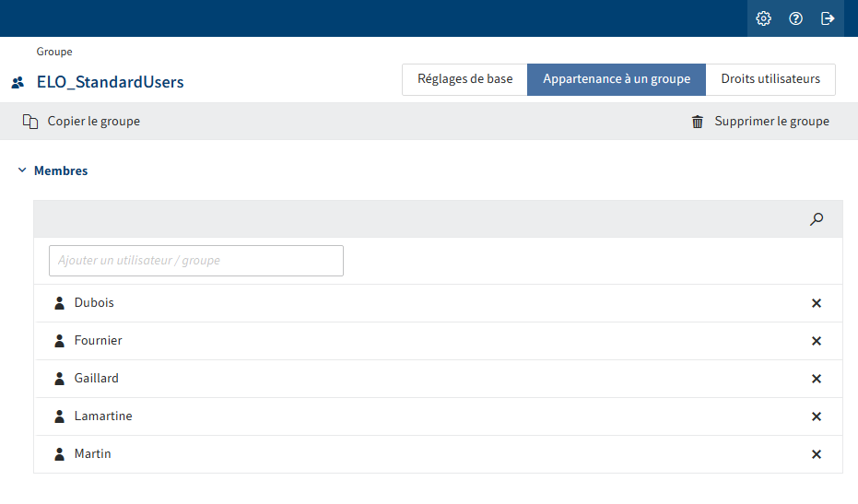The image size is (858, 504).
Task: Remove Lamartine from the group
Action: coord(817,416)
